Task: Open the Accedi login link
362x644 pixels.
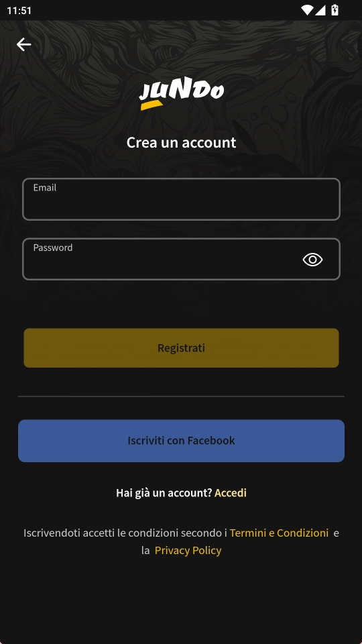Action: [231, 492]
